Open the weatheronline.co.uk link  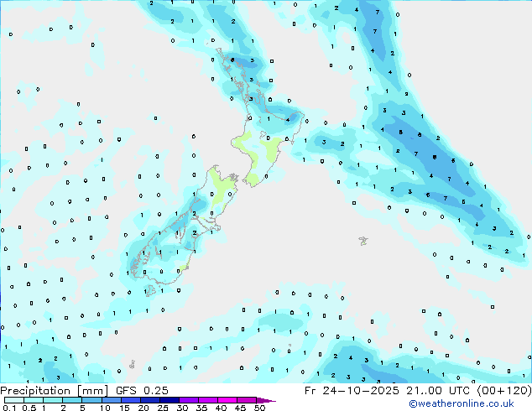click(462, 403)
